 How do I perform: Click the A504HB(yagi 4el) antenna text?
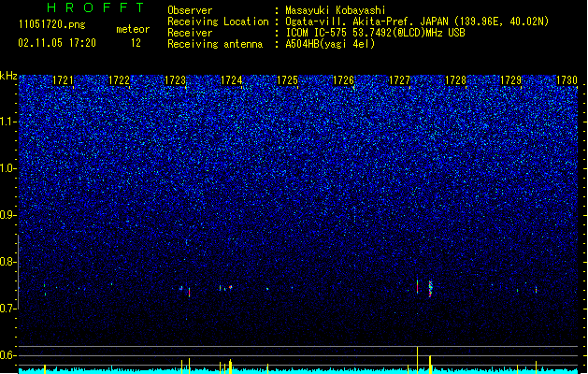pos(330,44)
